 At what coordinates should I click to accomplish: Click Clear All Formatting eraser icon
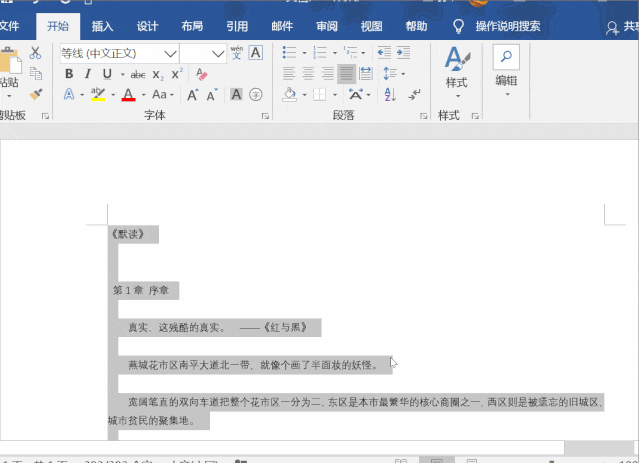coord(201,74)
